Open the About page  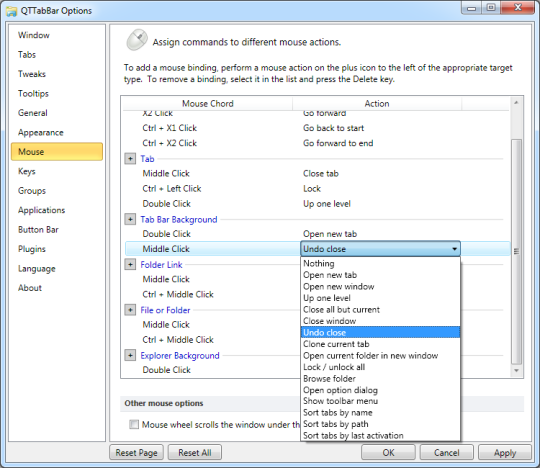click(57, 288)
